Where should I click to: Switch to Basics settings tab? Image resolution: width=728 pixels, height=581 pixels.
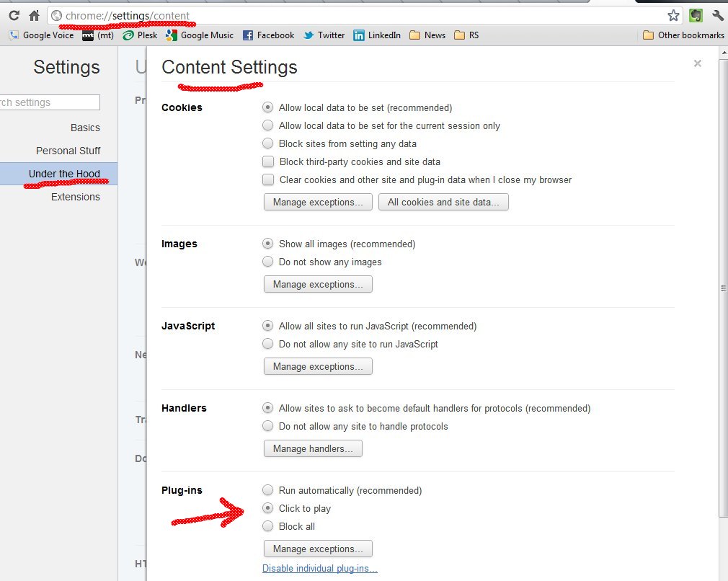pyautogui.click(x=85, y=128)
